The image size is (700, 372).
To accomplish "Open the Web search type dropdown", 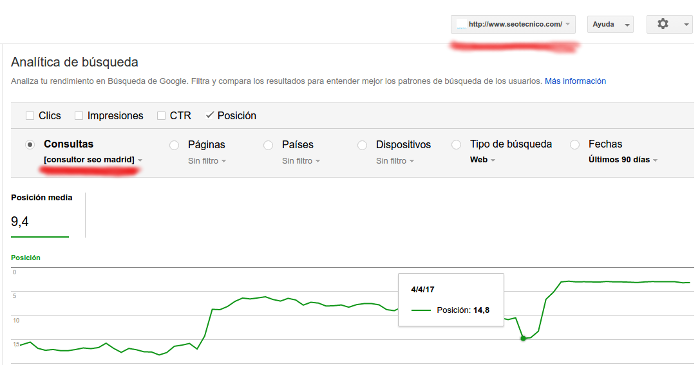I will coord(483,160).
